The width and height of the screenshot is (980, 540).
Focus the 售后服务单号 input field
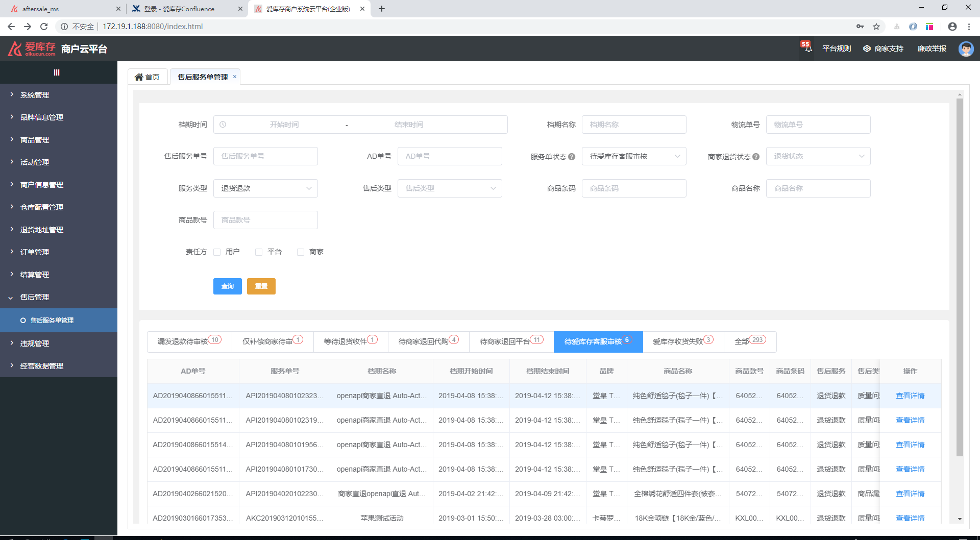pos(265,156)
